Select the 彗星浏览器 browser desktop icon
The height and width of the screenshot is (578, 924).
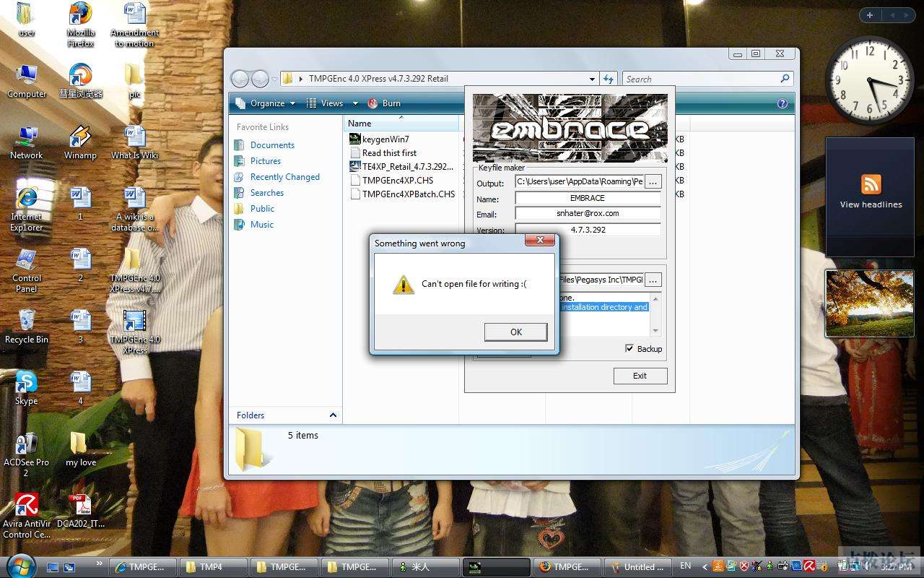(80, 81)
